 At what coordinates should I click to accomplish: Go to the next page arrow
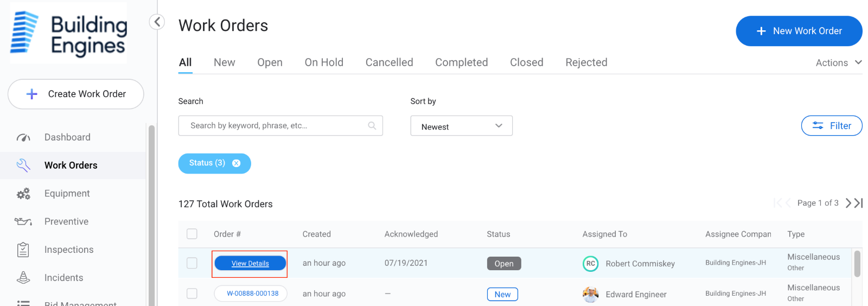click(848, 203)
